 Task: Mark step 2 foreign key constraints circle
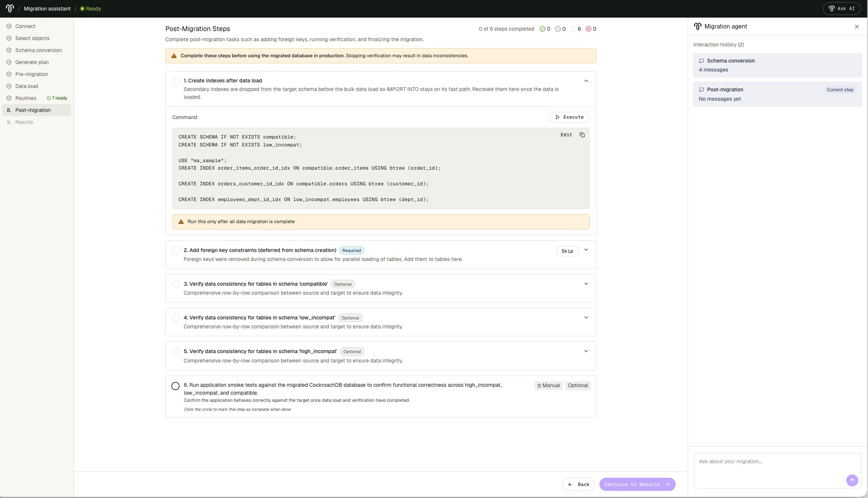(176, 250)
